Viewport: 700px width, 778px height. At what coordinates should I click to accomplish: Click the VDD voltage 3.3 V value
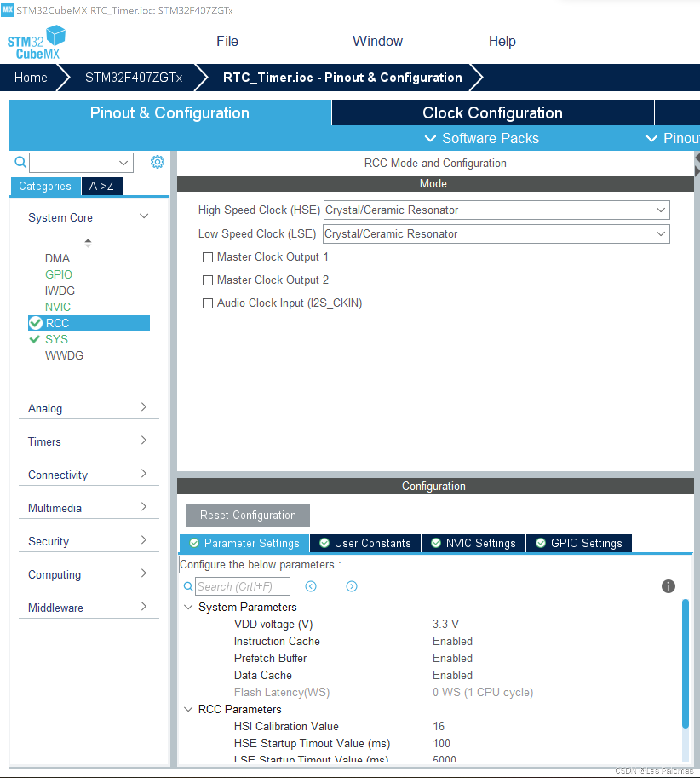[x=446, y=624]
